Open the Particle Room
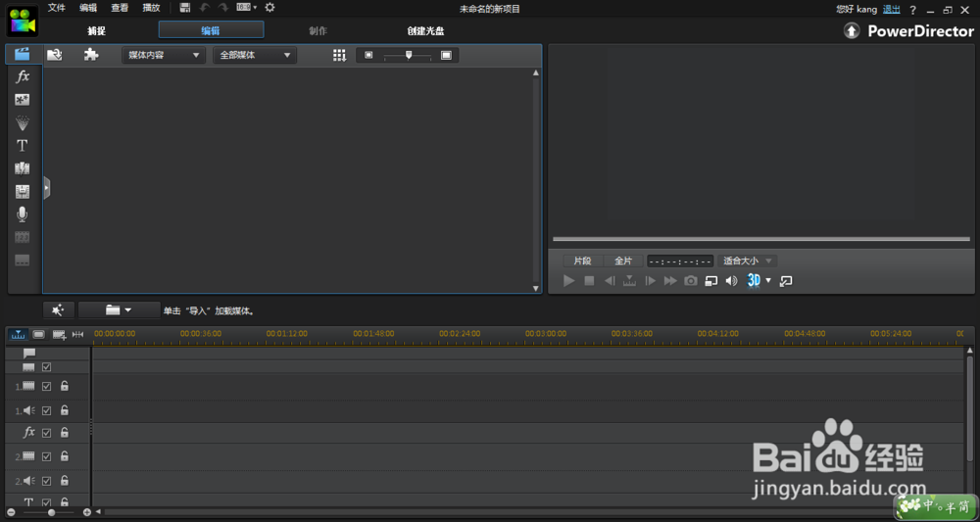The image size is (980, 522). [23, 123]
